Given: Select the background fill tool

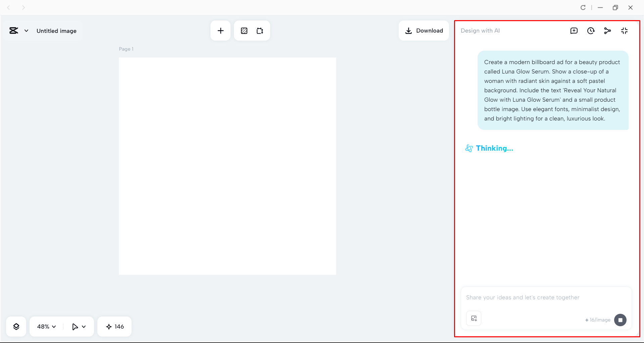Looking at the screenshot, I should 244,31.
